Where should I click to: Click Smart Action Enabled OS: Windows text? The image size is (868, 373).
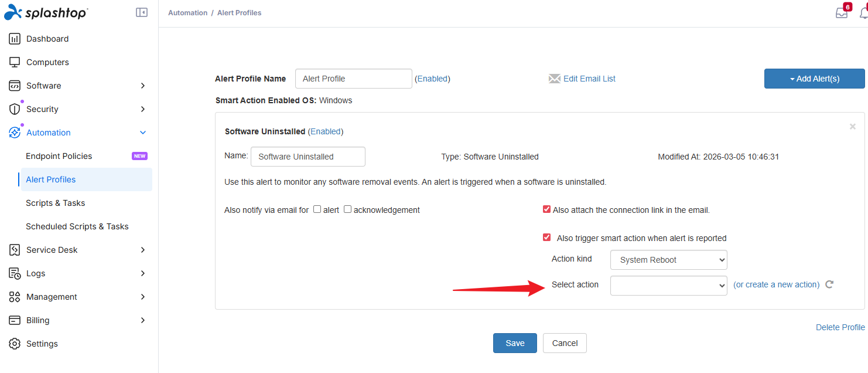click(284, 100)
